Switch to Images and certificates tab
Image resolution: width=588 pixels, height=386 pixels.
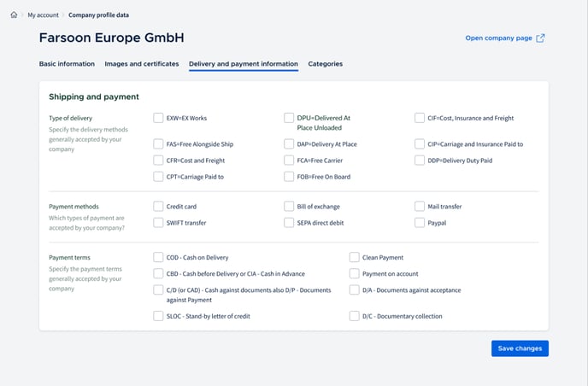[142, 64]
